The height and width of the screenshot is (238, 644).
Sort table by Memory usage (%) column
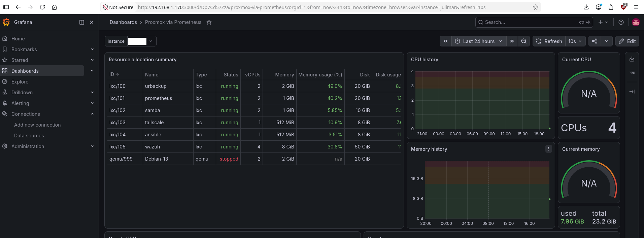pyautogui.click(x=320, y=74)
